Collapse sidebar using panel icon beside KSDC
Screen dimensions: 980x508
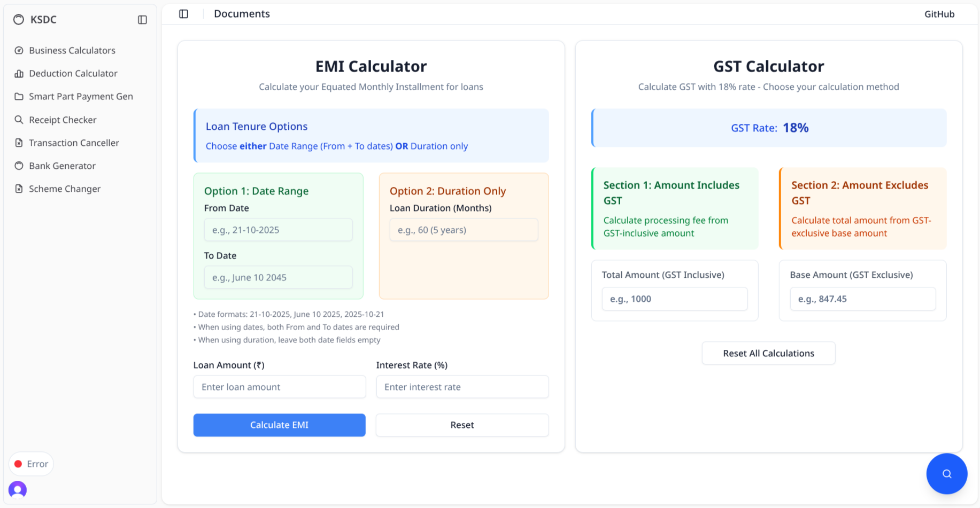[142, 20]
